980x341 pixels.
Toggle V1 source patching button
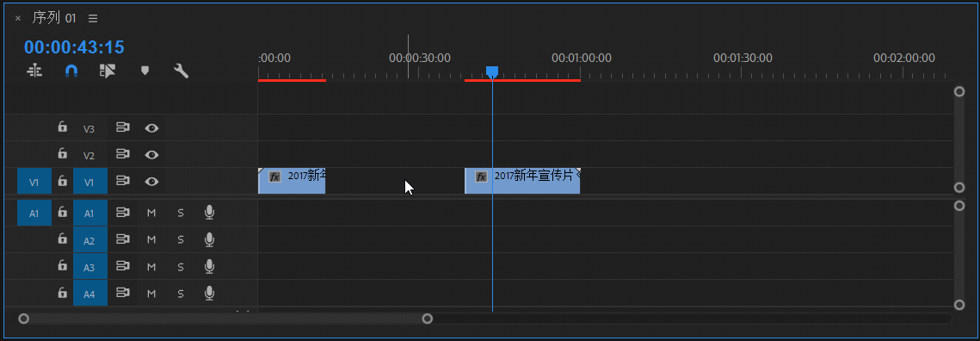[x=34, y=182]
